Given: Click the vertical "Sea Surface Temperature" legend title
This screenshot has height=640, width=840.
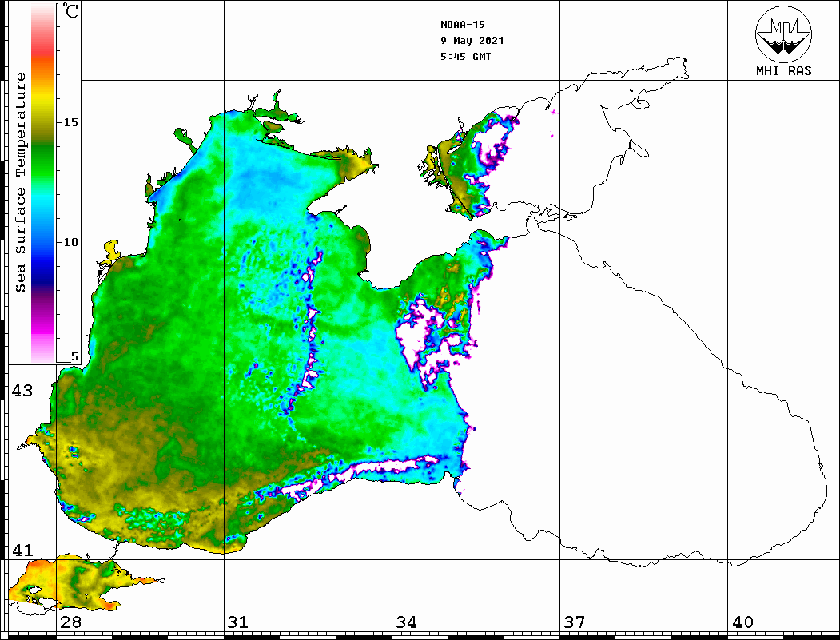Looking at the screenshot, I should tap(22, 182).
